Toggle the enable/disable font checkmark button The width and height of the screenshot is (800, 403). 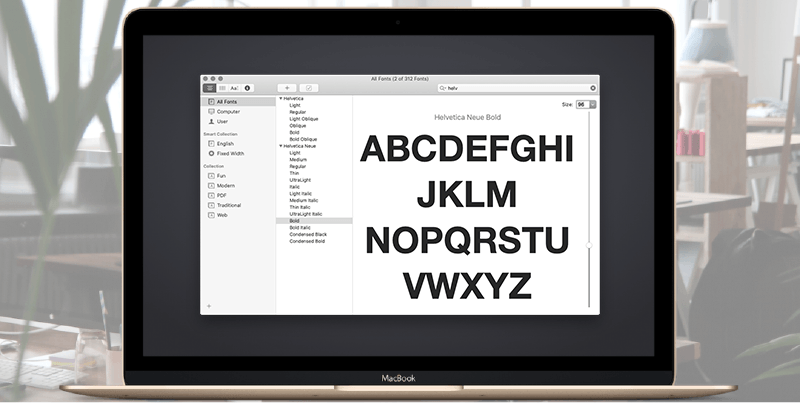(309, 88)
